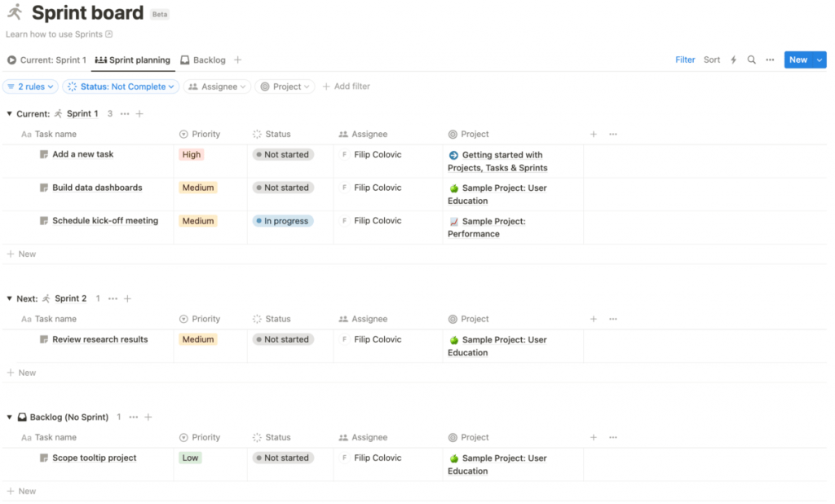Click the plus icon to add a new property column
This screenshot has width=835, height=504.
[594, 134]
